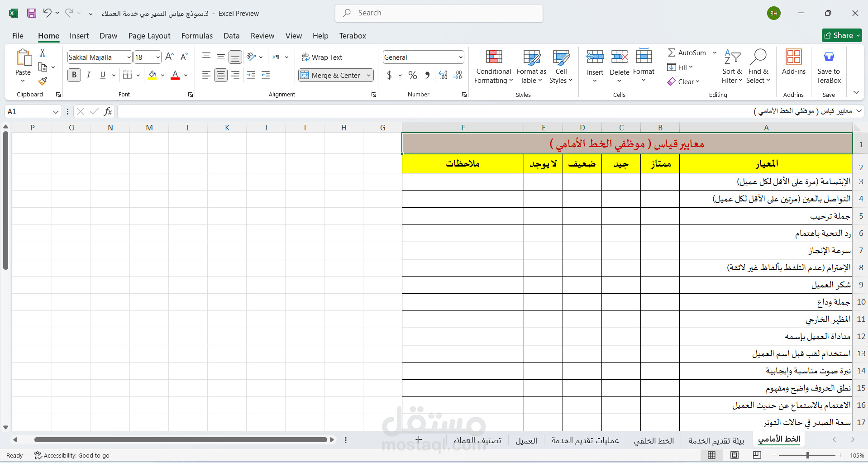Expand the Paste options arrow
Image resolution: width=868 pixels, height=463 pixels.
tap(23, 81)
